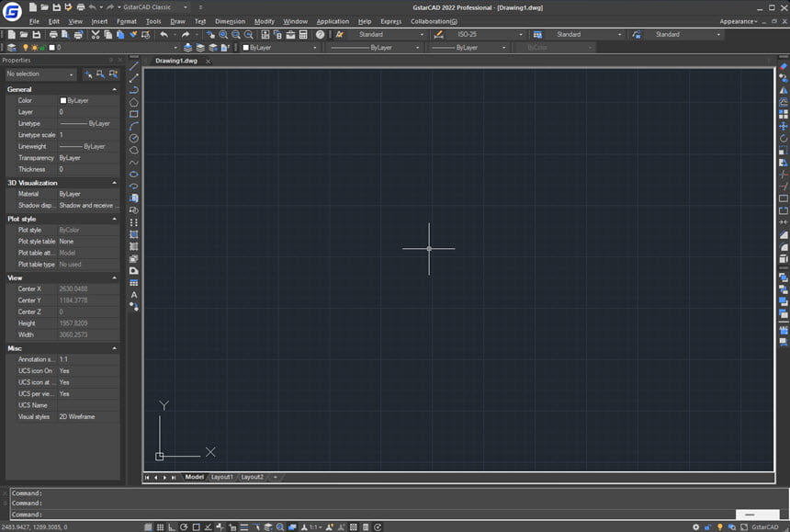
Task: Open the Calculator icon in standard toolbar
Action: click(x=303, y=34)
